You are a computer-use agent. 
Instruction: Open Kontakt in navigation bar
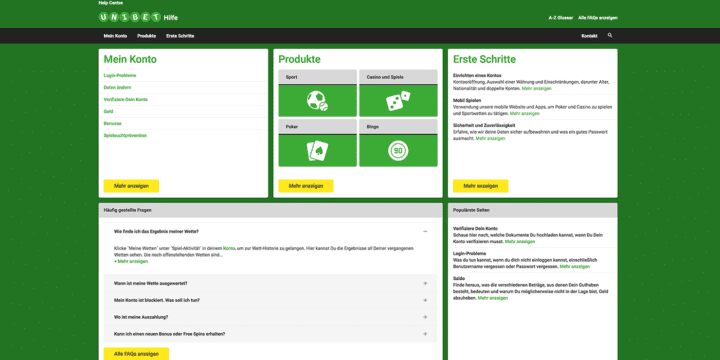(589, 36)
